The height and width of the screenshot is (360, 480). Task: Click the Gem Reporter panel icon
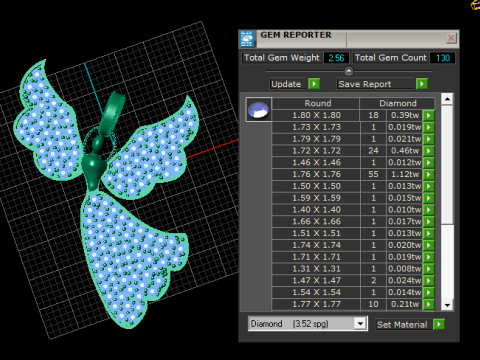click(247, 39)
